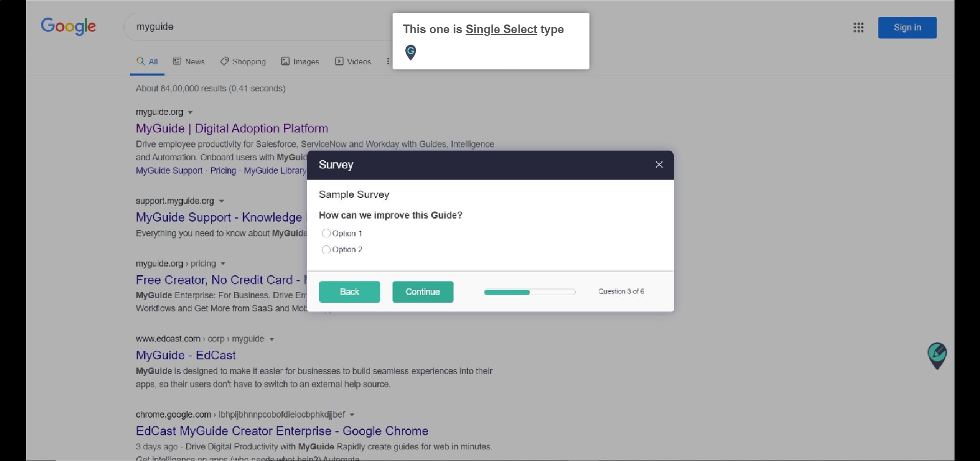Open the MyGuide Library sitelink
Viewport: 980px width, 461px height.
click(x=275, y=171)
